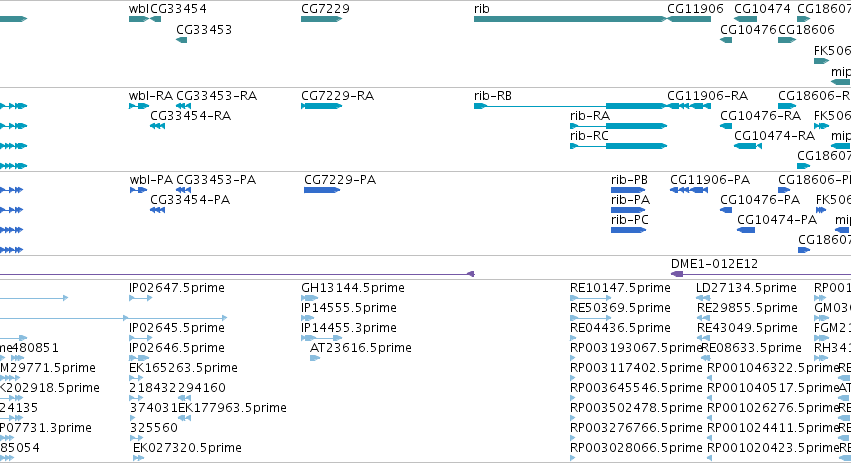The width and height of the screenshot is (851, 463).
Task: Click the RE10147.5prime EST label
Action: point(620,288)
